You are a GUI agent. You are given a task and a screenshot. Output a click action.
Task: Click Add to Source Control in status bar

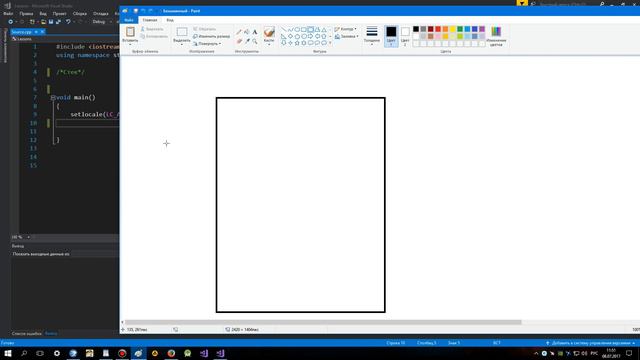(590, 343)
